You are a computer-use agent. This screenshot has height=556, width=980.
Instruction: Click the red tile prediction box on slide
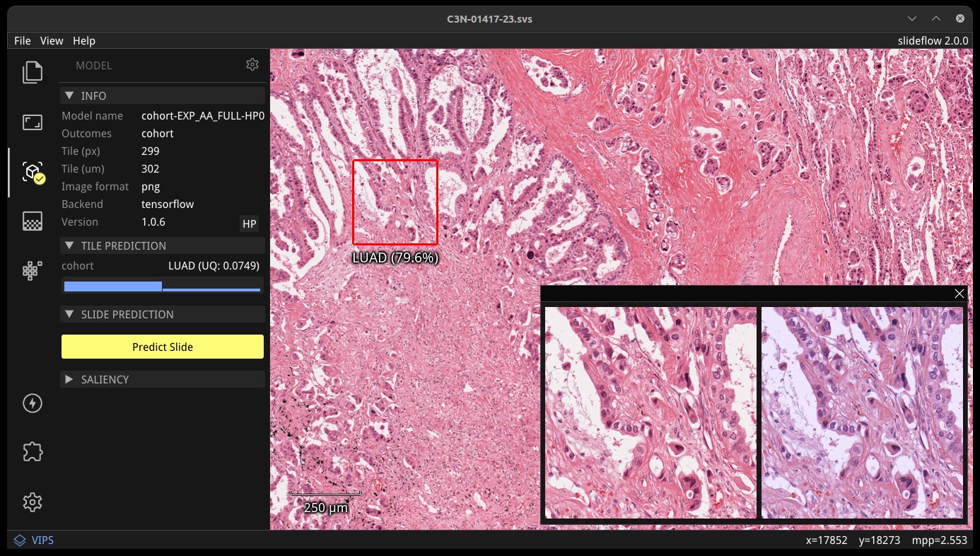(395, 202)
